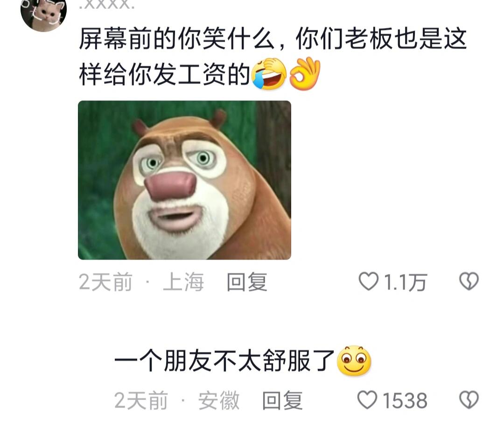Viewport: 504px width, 429px height.
Task: Select the reply text 一个朋友不太舒服了
Action: 225,361
